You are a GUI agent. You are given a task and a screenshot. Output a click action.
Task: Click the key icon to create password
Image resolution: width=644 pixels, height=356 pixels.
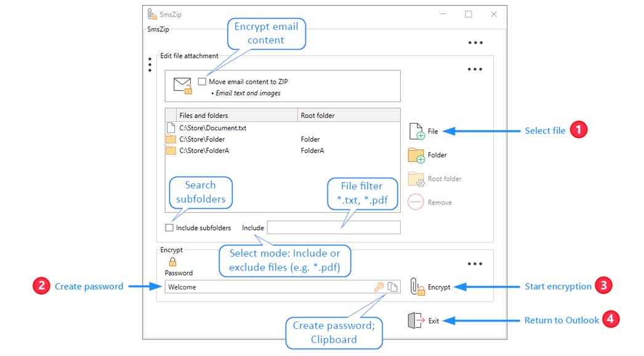379,287
